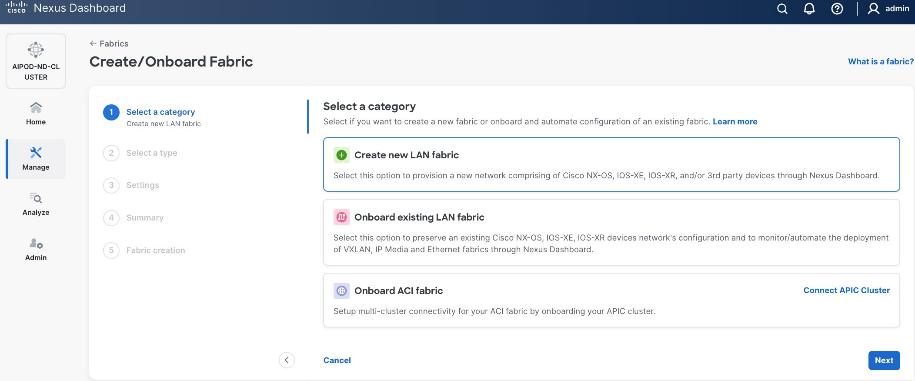The image size is (915, 381).
Task: Open the help question mark icon
Action: tap(837, 9)
